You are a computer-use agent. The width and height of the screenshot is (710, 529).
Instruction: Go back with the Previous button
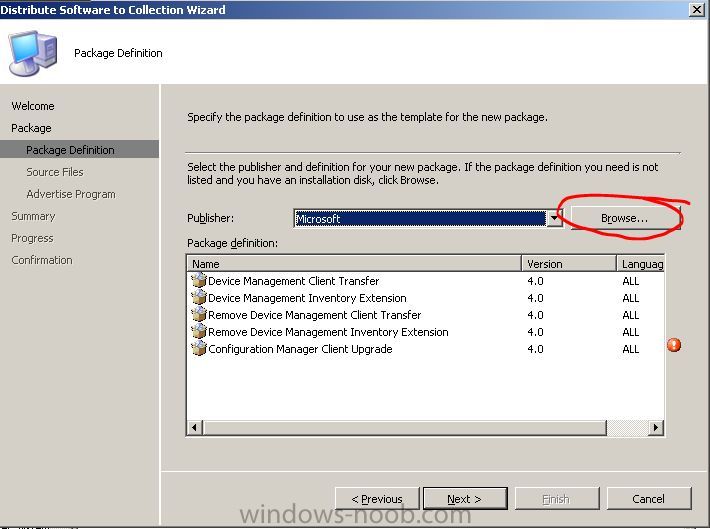(377, 499)
